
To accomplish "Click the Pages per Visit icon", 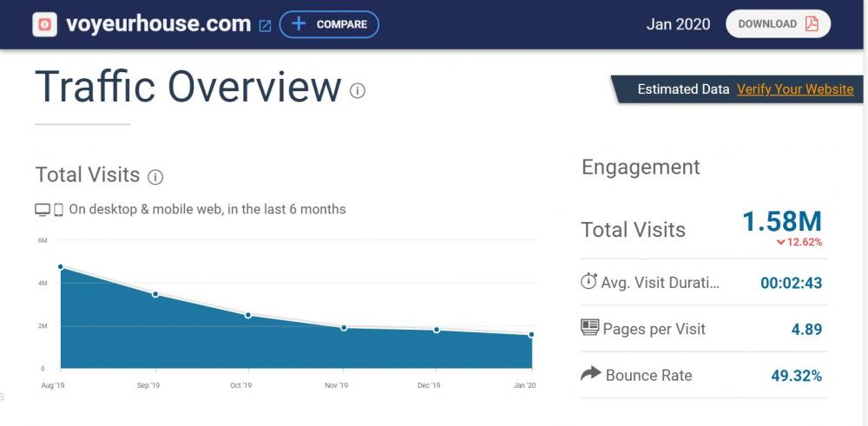I will (x=589, y=329).
